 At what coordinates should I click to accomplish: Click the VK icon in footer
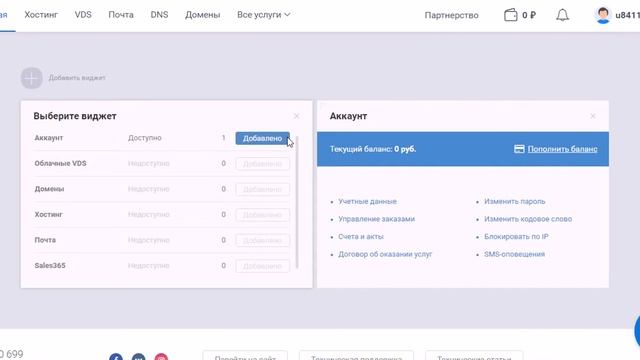[138, 357]
